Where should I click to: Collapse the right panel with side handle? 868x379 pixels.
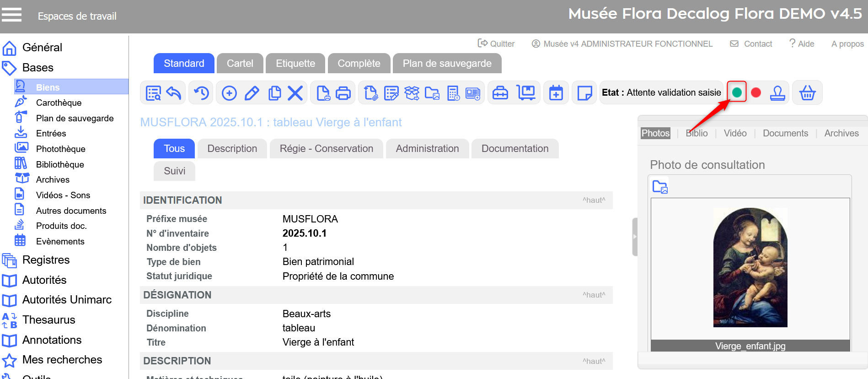(634, 237)
